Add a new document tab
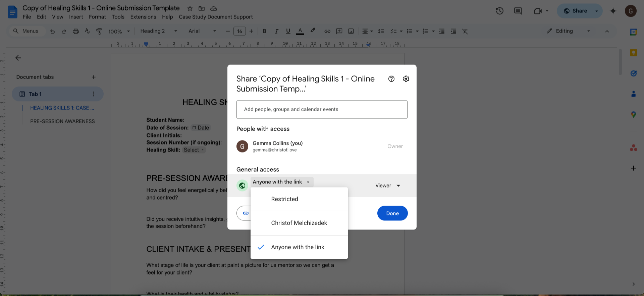The width and height of the screenshot is (644, 296). 94,77
